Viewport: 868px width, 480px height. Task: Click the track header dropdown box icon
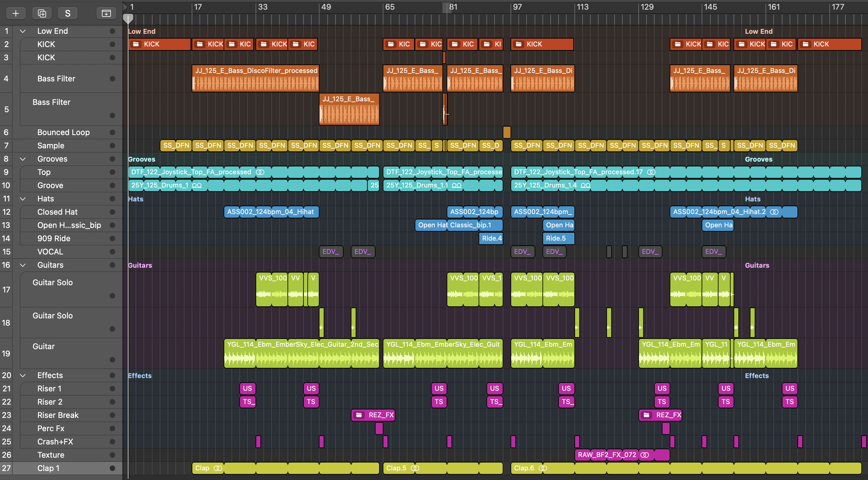click(106, 13)
